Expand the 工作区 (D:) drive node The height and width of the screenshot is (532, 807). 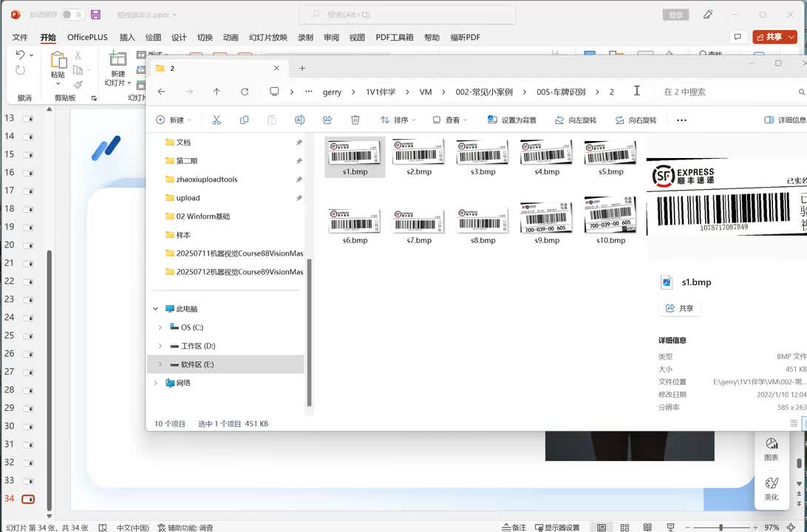point(160,346)
